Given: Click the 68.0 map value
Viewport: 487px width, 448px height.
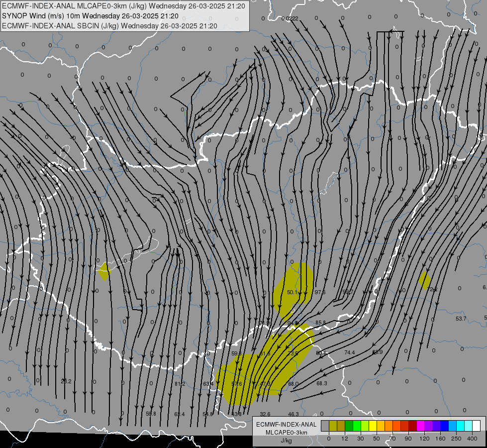Looking at the screenshot, I should pyautogui.click(x=293, y=384).
